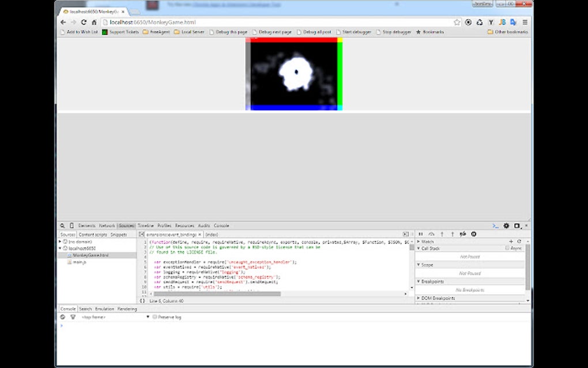Click the Start debugger bookmark link
This screenshot has height=368, width=588.
click(355, 32)
